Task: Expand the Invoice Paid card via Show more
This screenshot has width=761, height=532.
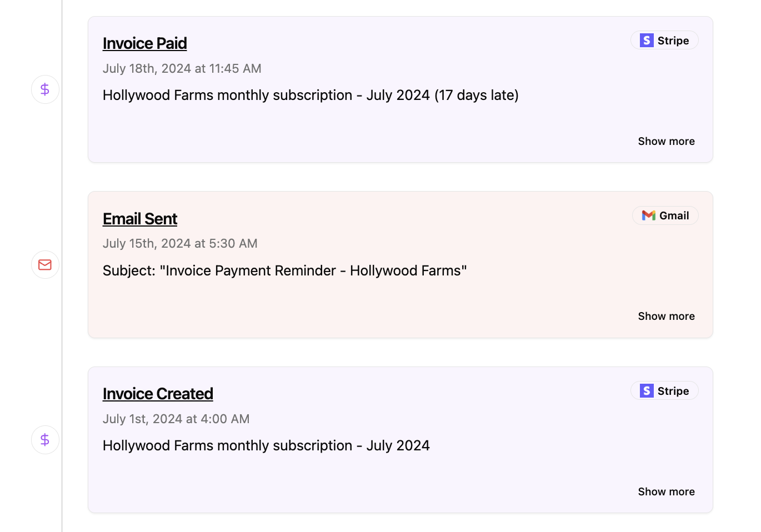Action: (x=666, y=141)
